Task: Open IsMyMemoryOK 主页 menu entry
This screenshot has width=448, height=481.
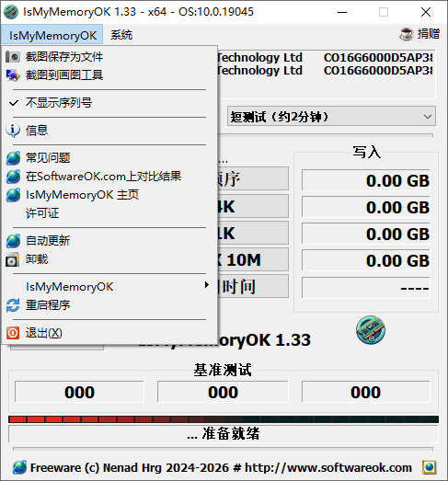Action: click(109, 195)
